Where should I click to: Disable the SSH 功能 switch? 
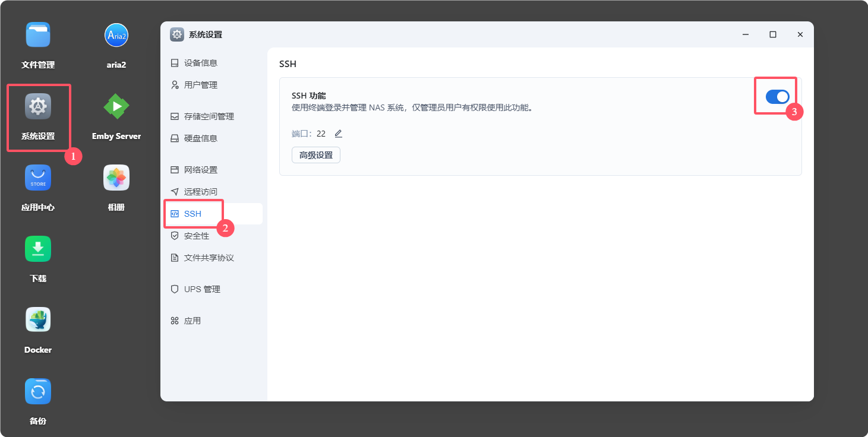[777, 95]
